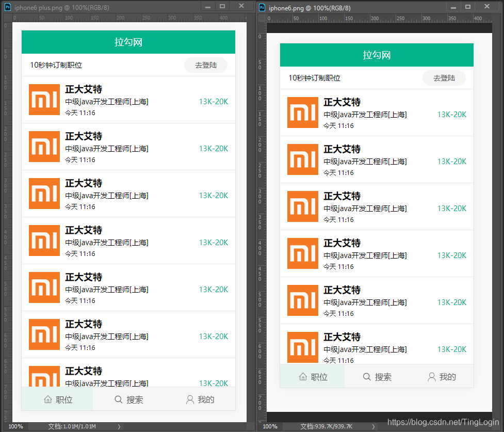
Task: Click the vertical ruler in iphone6 plus.png window
Action: click(7, 222)
